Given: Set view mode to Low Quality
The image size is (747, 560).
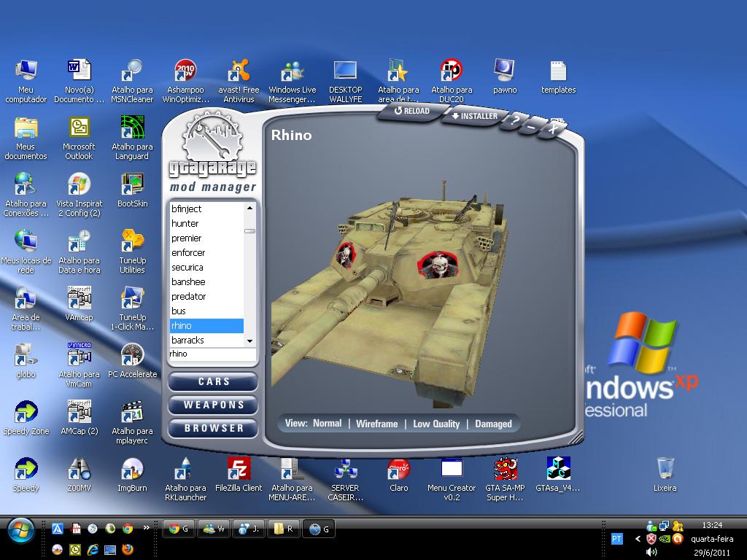Looking at the screenshot, I should coord(436,424).
